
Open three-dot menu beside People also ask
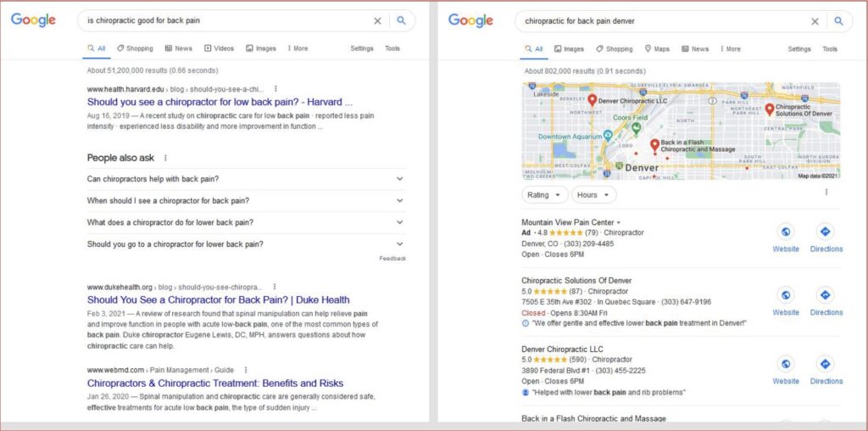coord(165,158)
